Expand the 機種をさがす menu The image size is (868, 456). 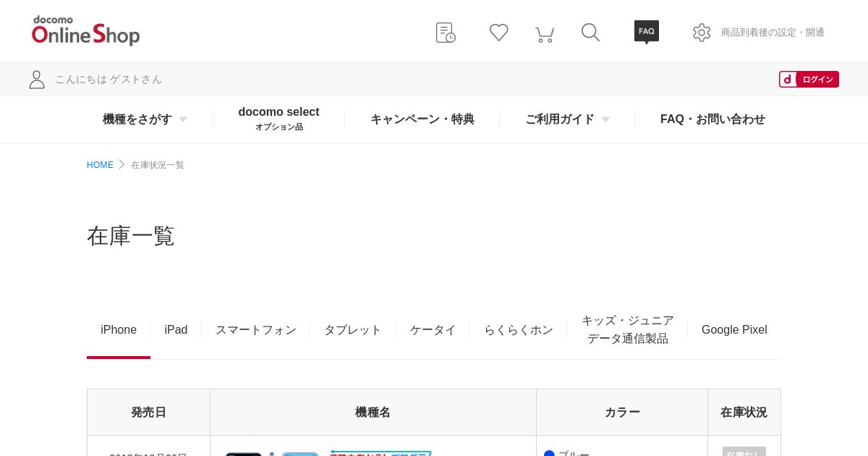coord(145,119)
